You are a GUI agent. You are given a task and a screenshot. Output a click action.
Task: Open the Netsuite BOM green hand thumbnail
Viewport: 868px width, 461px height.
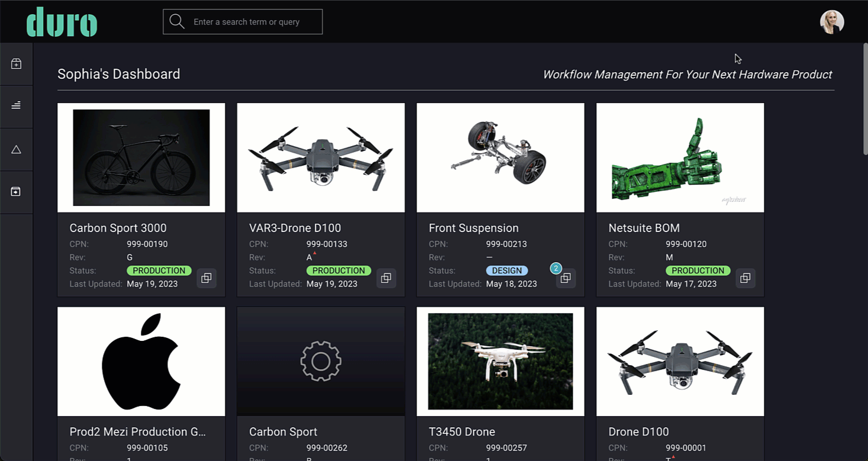680,158
